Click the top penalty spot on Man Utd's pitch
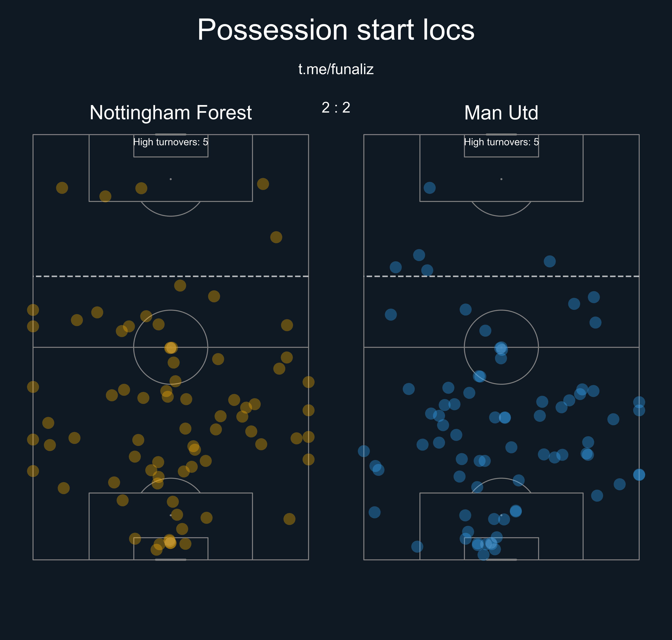 click(501, 179)
